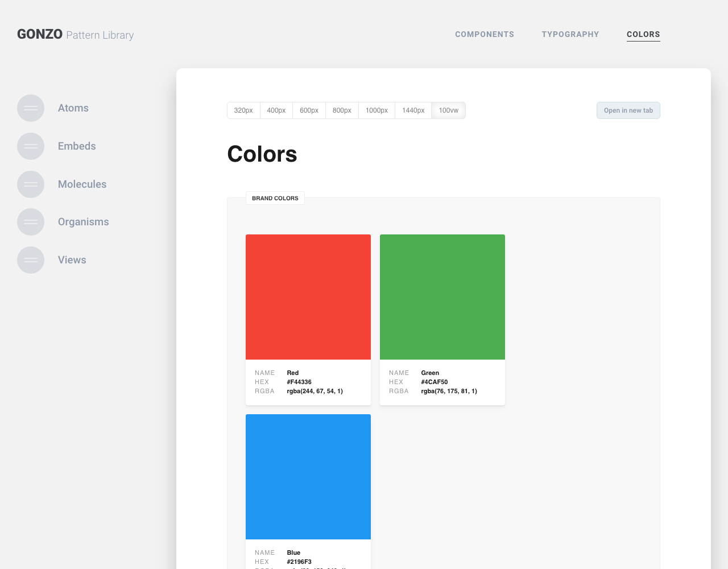Viewport: 728px width, 569px height.
Task: Click the Atoms circle icon
Action: click(31, 108)
